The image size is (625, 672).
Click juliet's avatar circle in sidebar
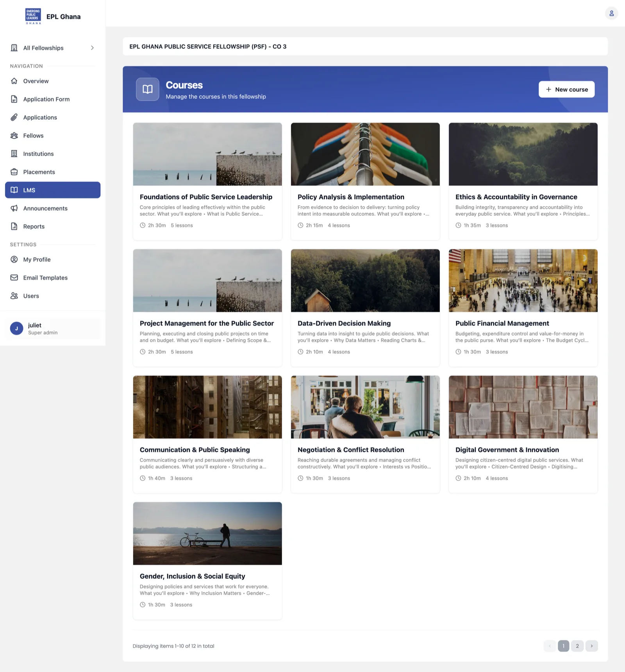pos(16,329)
